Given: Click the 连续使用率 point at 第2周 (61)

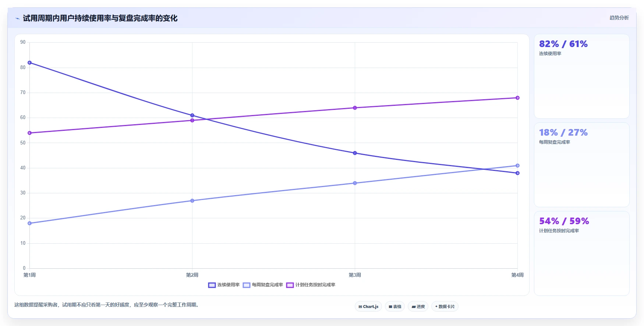Looking at the screenshot, I should pyautogui.click(x=192, y=115).
